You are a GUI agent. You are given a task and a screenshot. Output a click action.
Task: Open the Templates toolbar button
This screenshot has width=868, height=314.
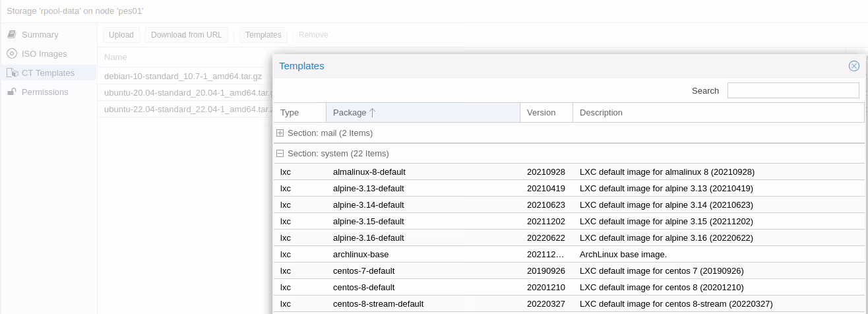(x=263, y=35)
